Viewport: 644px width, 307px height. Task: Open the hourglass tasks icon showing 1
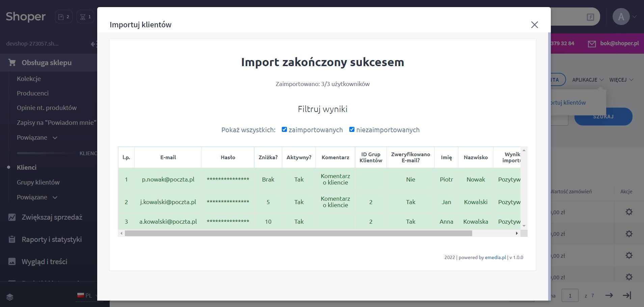[x=85, y=17]
